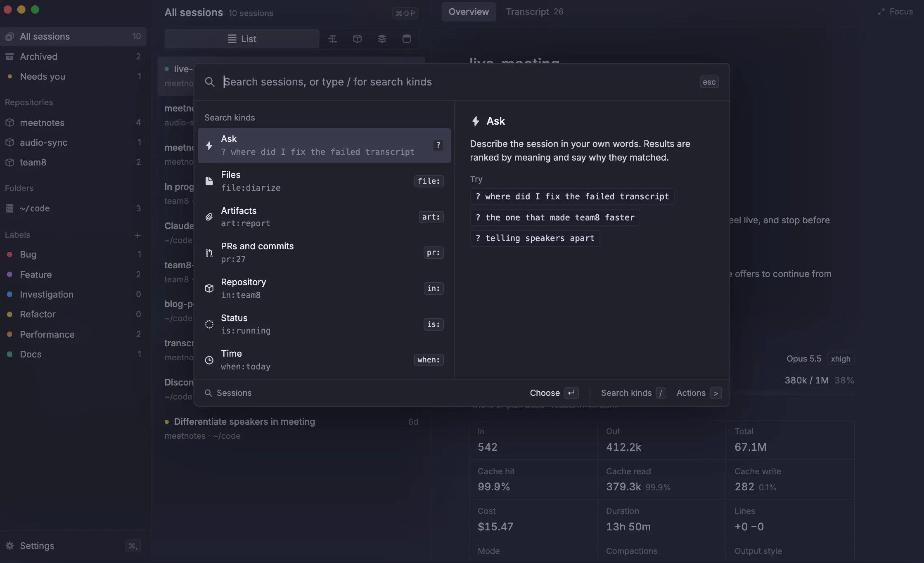
Task: Click the ~/code folder drive icon
Action: point(9,208)
